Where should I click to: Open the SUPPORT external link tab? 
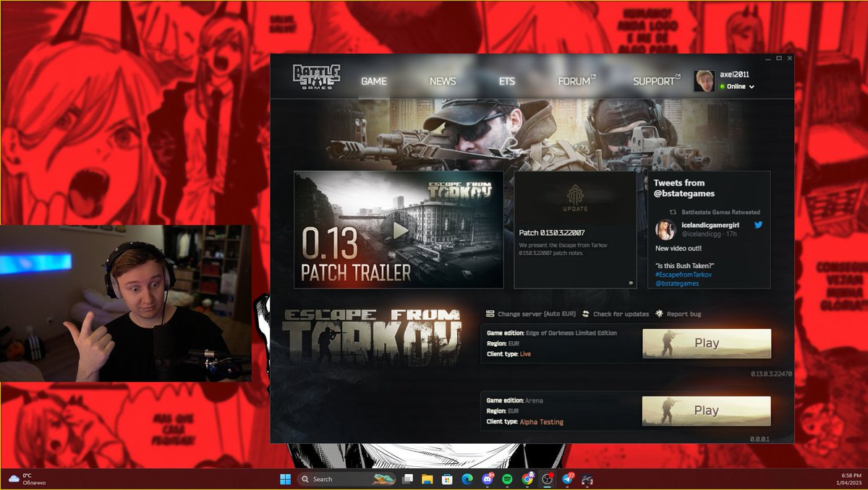click(656, 81)
